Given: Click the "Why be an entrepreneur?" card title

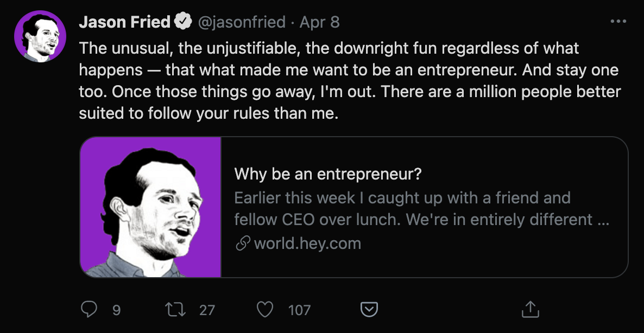Looking at the screenshot, I should [328, 175].
